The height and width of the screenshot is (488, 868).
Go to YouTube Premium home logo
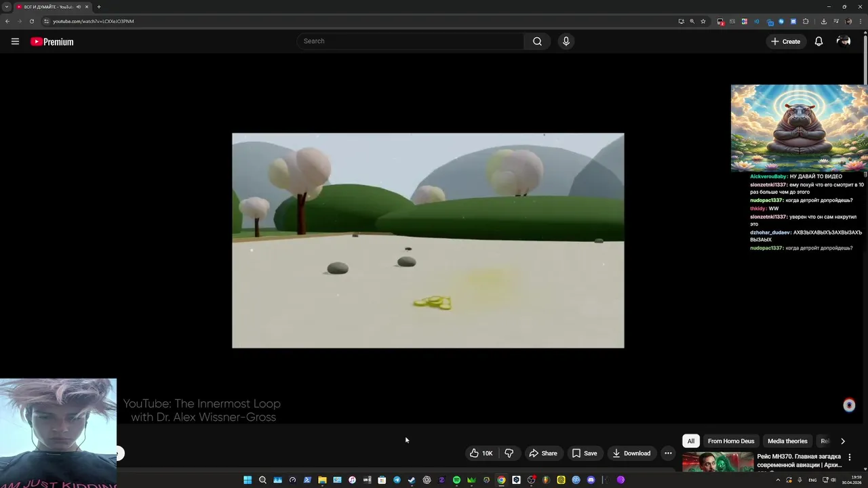click(52, 41)
